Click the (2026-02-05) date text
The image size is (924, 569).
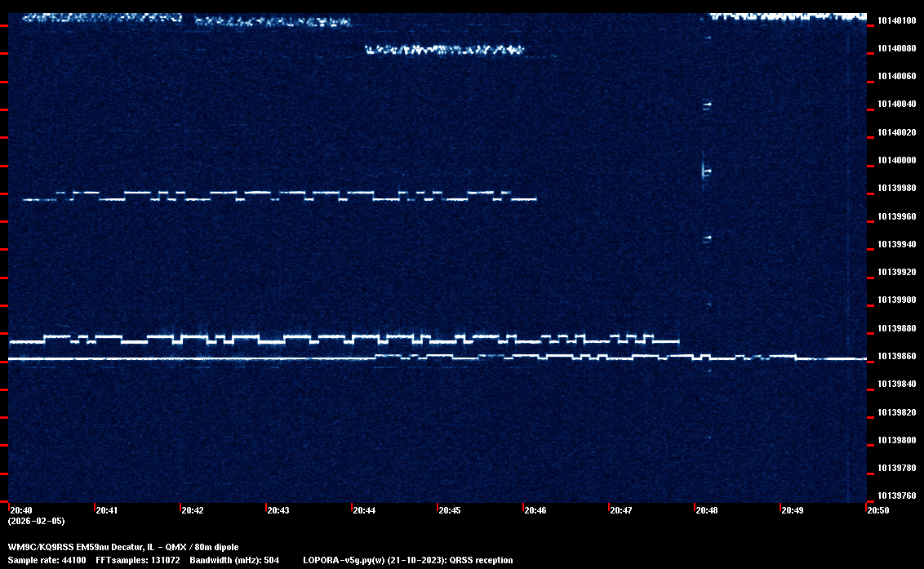(x=36, y=521)
